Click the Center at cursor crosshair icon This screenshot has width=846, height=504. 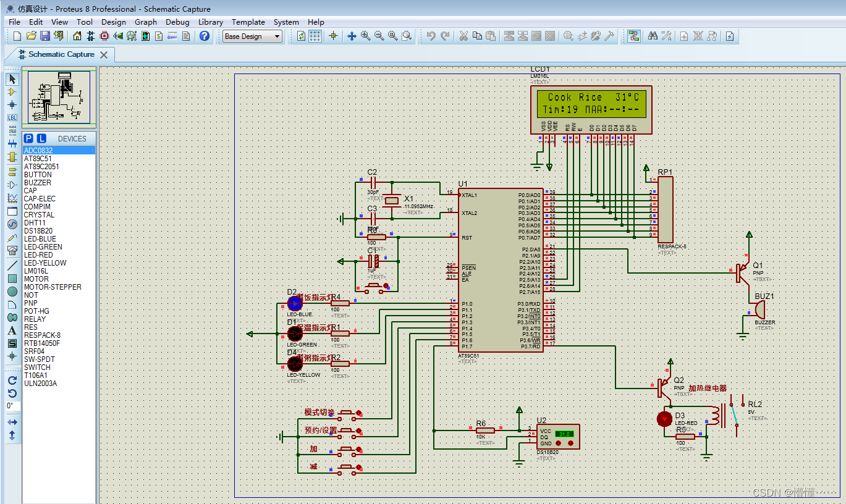pyautogui.click(x=333, y=36)
